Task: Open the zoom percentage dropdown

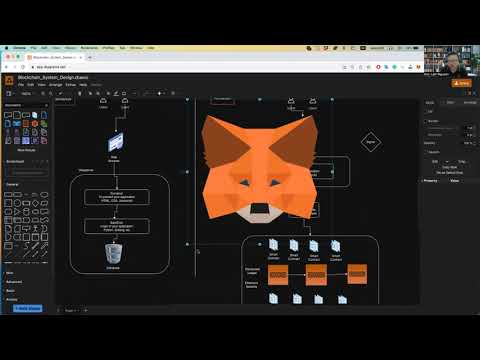Action: (27, 93)
